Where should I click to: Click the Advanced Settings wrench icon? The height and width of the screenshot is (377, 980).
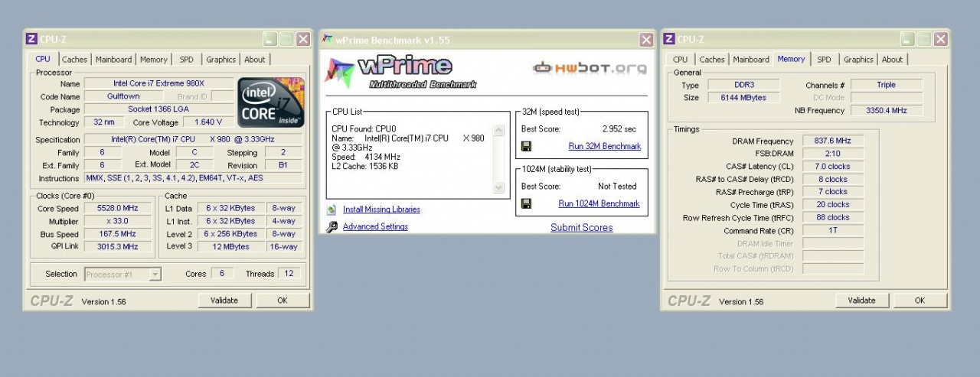point(332,227)
